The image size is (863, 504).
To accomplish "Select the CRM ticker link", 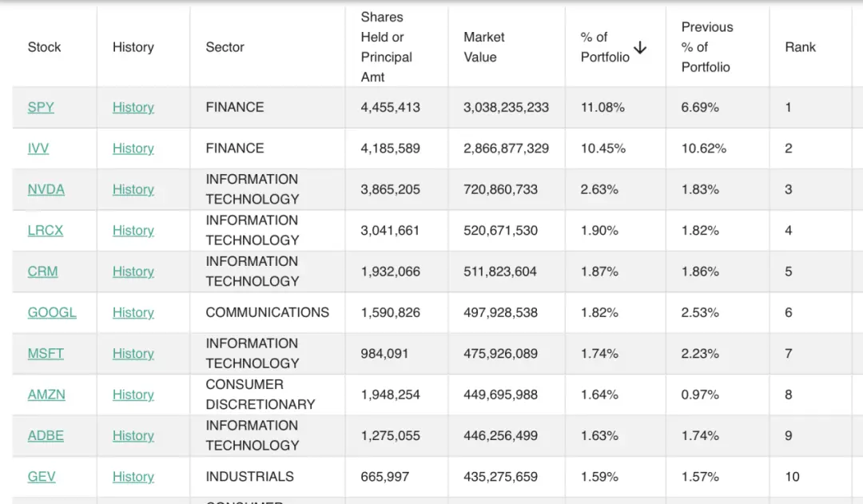I will click(42, 272).
